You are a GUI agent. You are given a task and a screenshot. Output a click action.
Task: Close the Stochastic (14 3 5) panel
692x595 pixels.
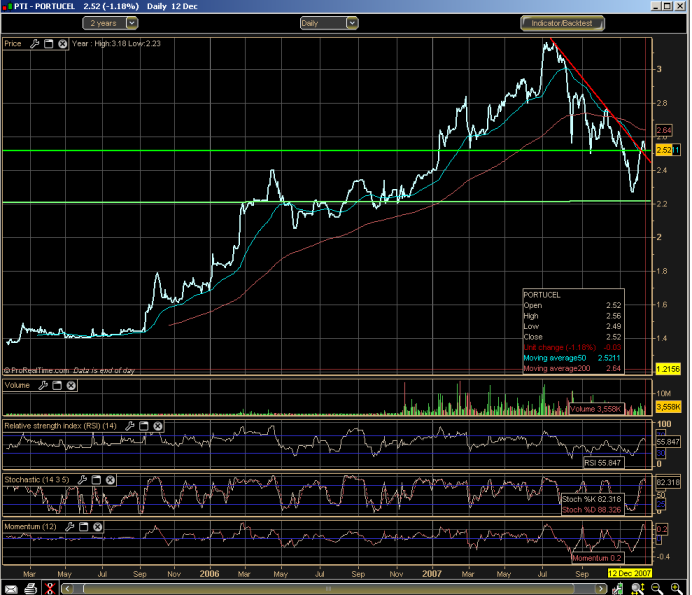point(112,479)
